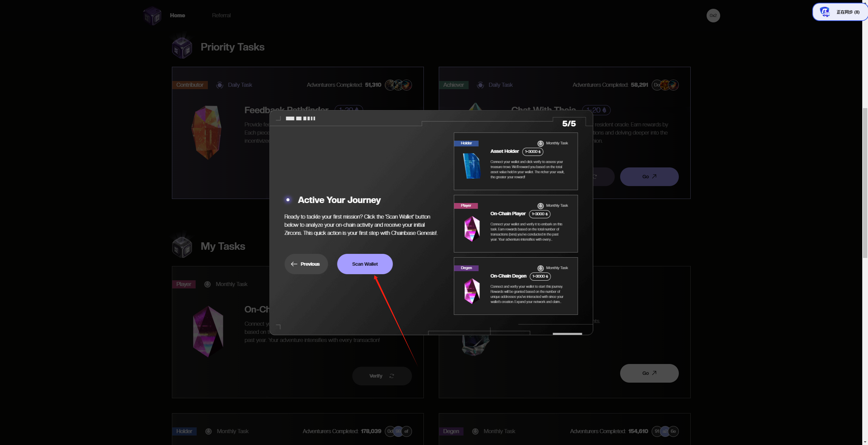Open the Referral navigation tab
The image size is (868, 445).
(x=221, y=15)
